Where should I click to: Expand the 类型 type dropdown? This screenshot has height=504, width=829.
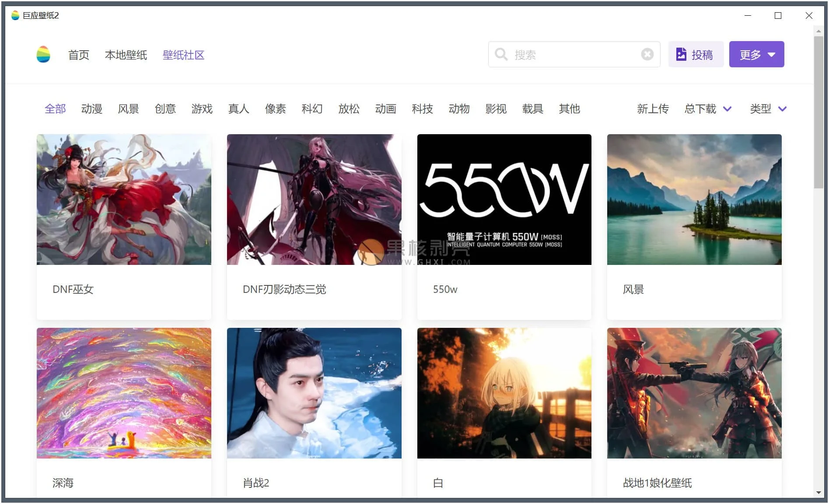click(768, 109)
